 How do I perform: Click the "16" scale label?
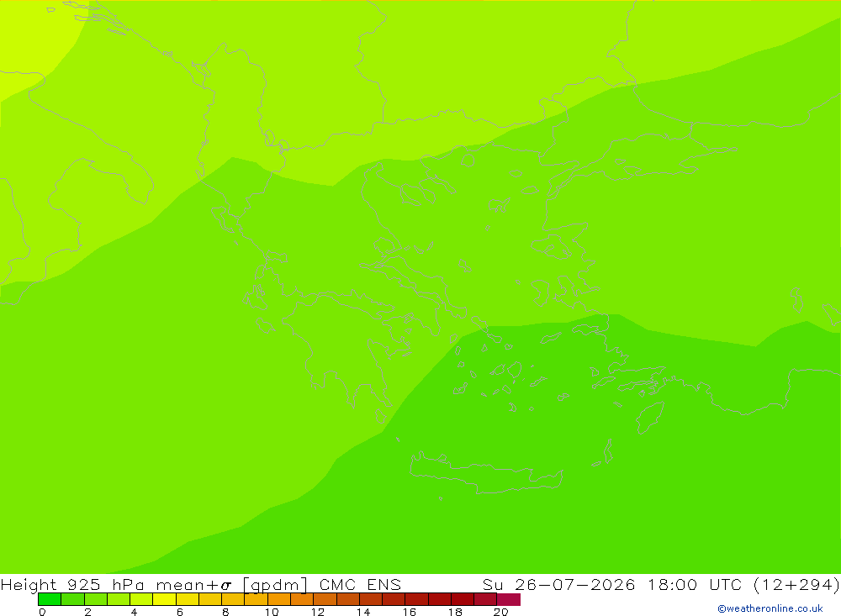[x=410, y=612]
